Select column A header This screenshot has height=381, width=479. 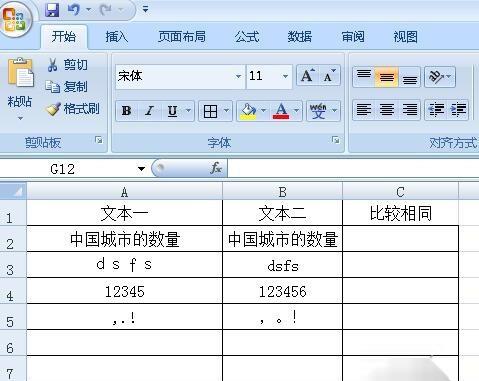pos(124,192)
